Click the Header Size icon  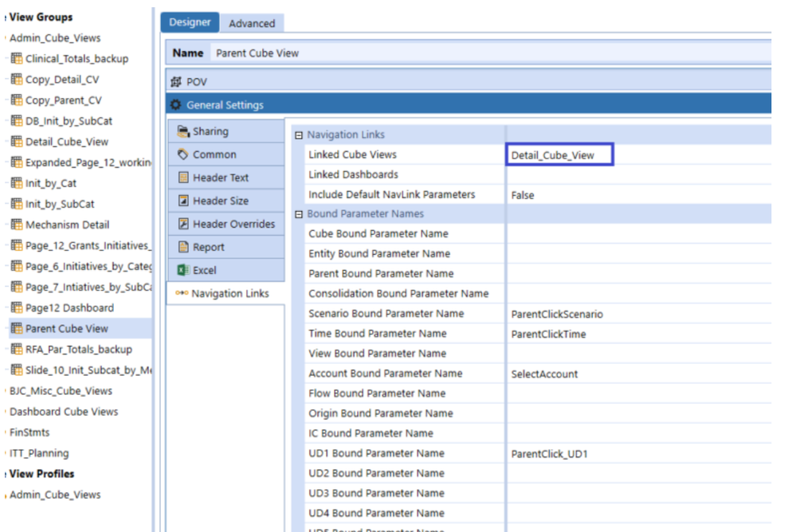pyautogui.click(x=183, y=201)
